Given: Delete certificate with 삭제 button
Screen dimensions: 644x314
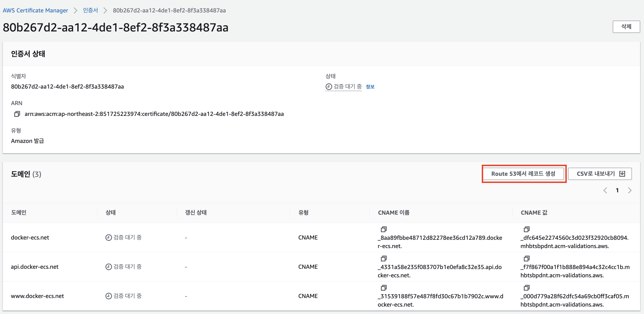Looking at the screenshot, I should tap(626, 27).
